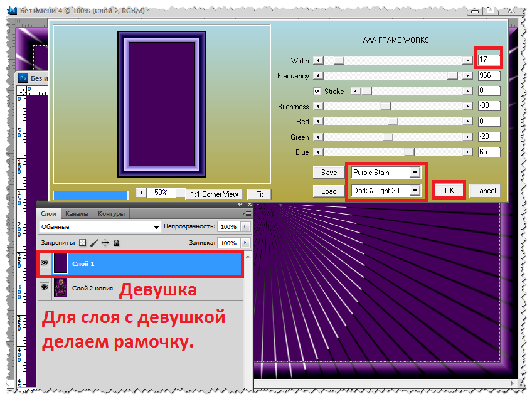Viewport: 532px width, 399px height.
Task: Decrease Stroke with left arrow
Action: click(356, 91)
